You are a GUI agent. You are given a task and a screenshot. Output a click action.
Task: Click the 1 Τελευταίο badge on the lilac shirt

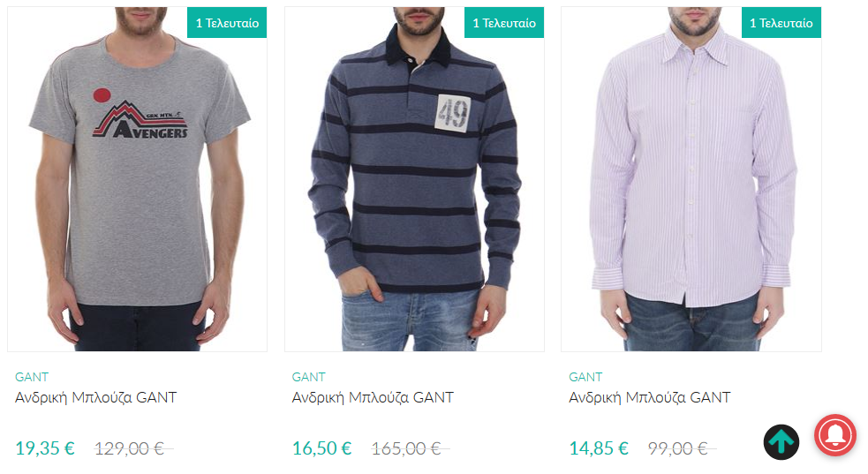[781, 23]
